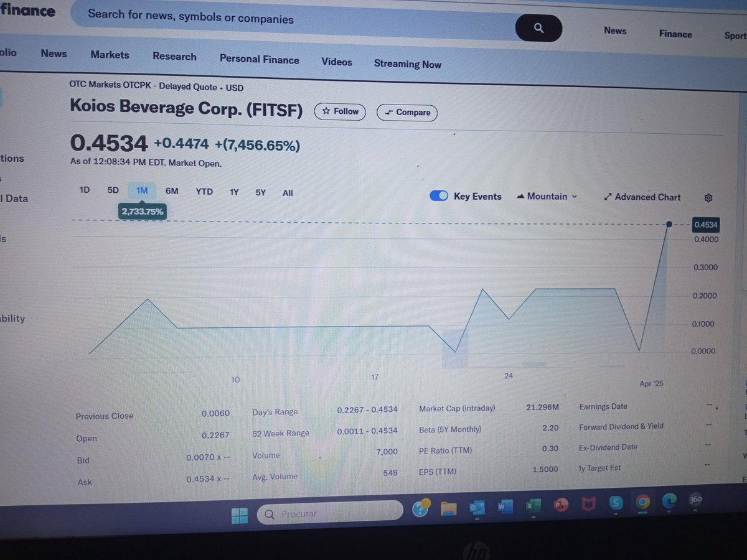Open the Markets navigation tab

110,55
